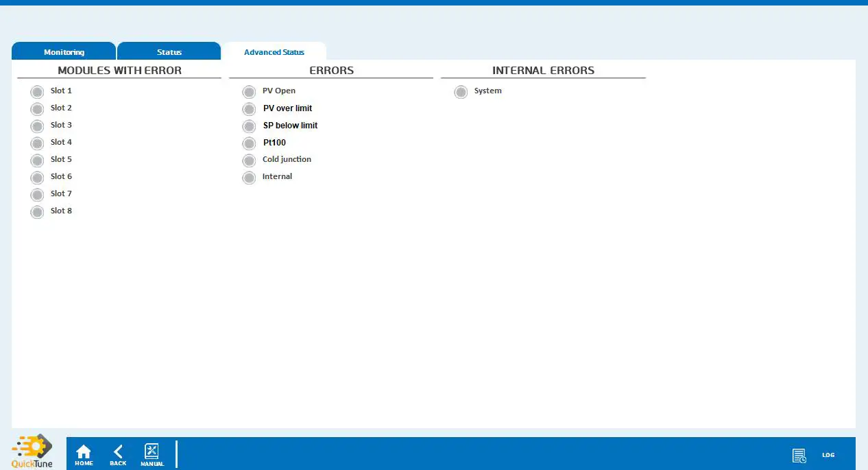
Task: Click the Back arrow icon
Action: (x=117, y=454)
